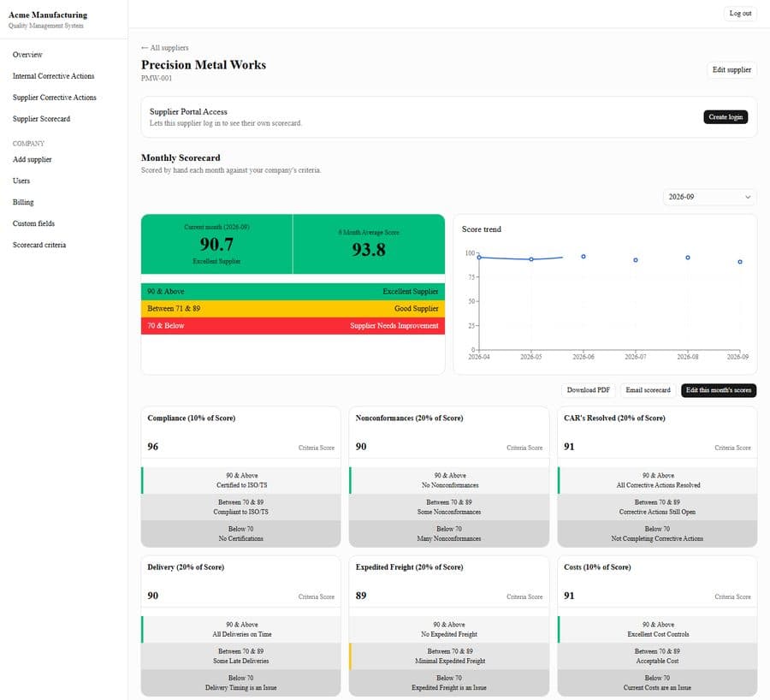Click the 2026-09 trend data point
Image resolution: width=770 pixels, height=700 pixels.
pyautogui.click(x=740, y=262)
